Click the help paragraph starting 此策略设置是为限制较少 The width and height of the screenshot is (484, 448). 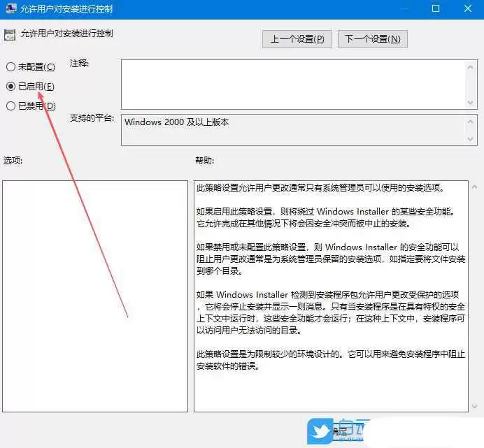pos(331,360)
